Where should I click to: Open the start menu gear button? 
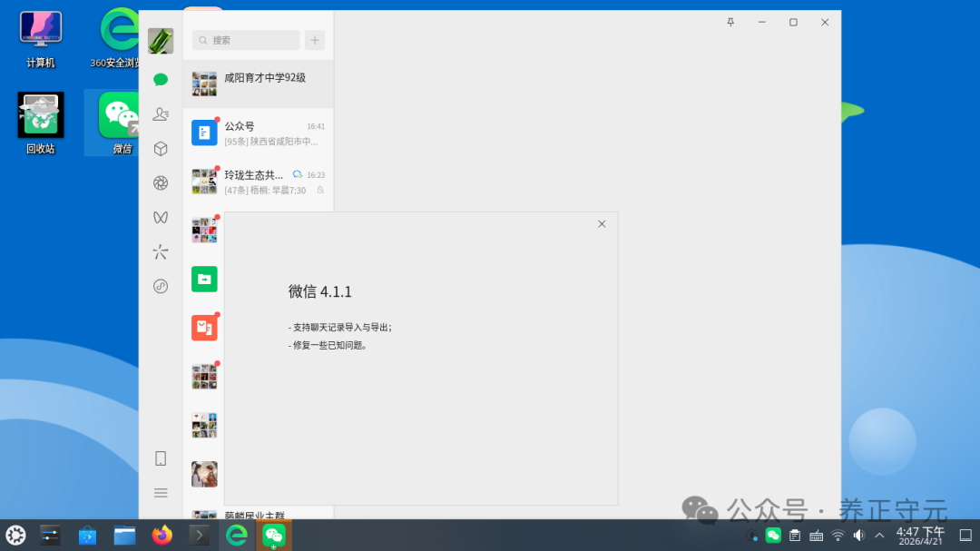(x=15, y=536)
